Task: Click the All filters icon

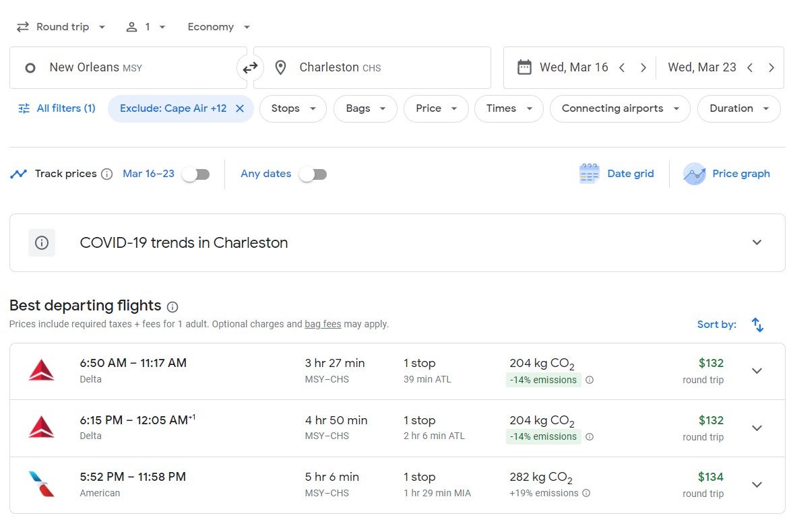Action: (x=20, y=108)
